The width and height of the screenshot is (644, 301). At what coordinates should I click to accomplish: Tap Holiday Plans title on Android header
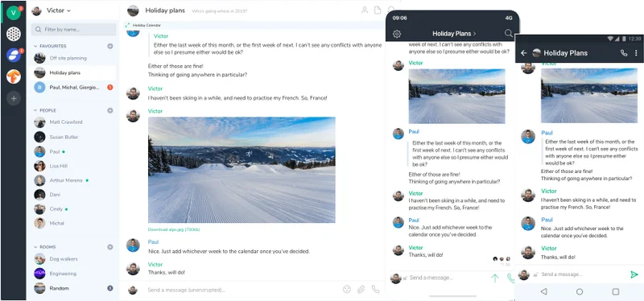[566, 53]
